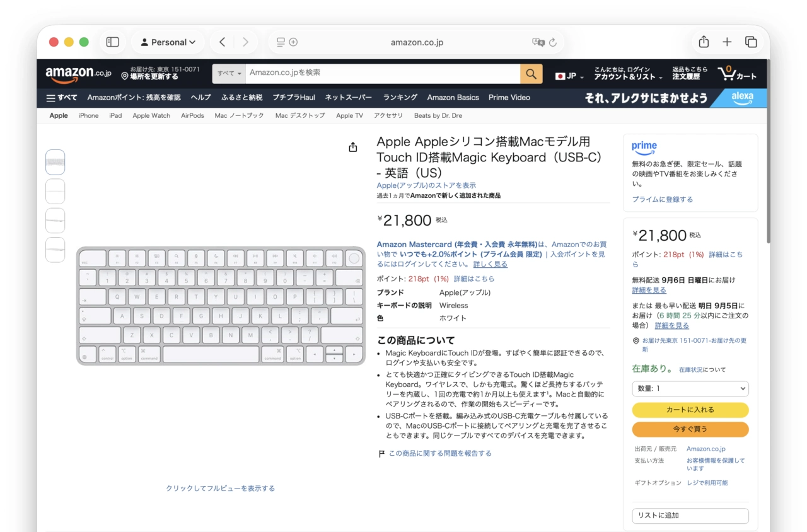This screenshot has width=807, height=532.
Task: Click the main keyboard product image
Action: pos(221,306)
